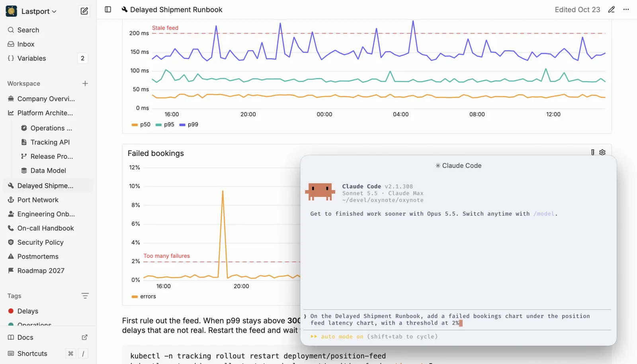Image resolution: width=637 pixels, height=364 pixels.
Task: Toggle the p99 legend series
Action: [x=189, y=125]
